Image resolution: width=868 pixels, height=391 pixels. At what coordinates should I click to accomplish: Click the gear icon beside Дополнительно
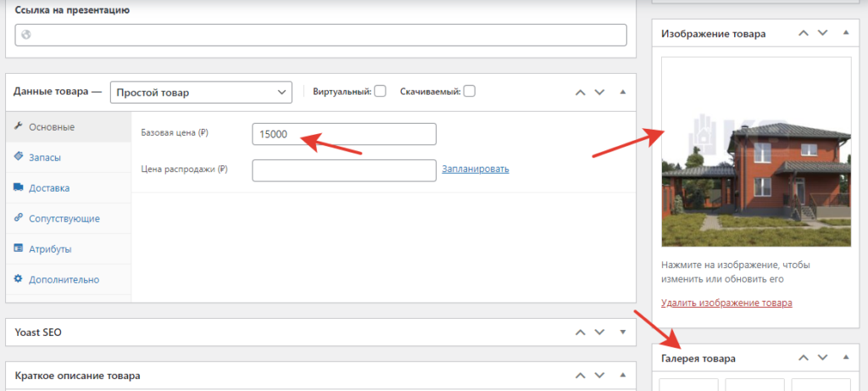point(19,279)
